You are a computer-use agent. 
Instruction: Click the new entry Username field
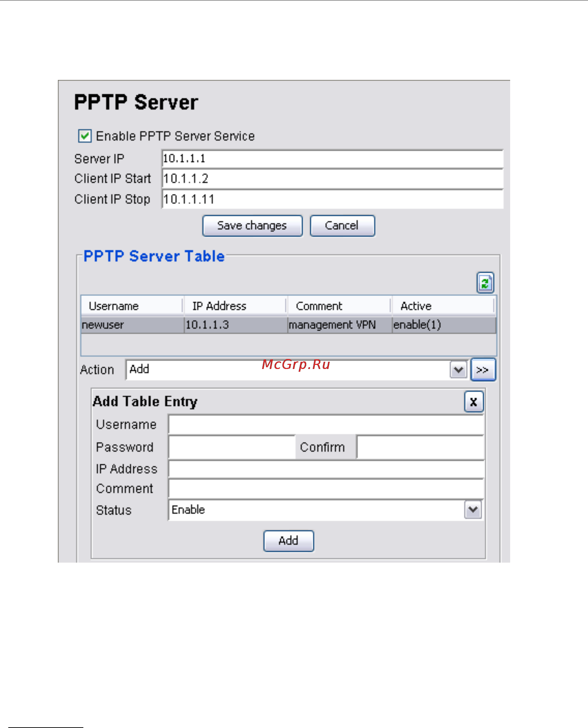click(326, 424)
